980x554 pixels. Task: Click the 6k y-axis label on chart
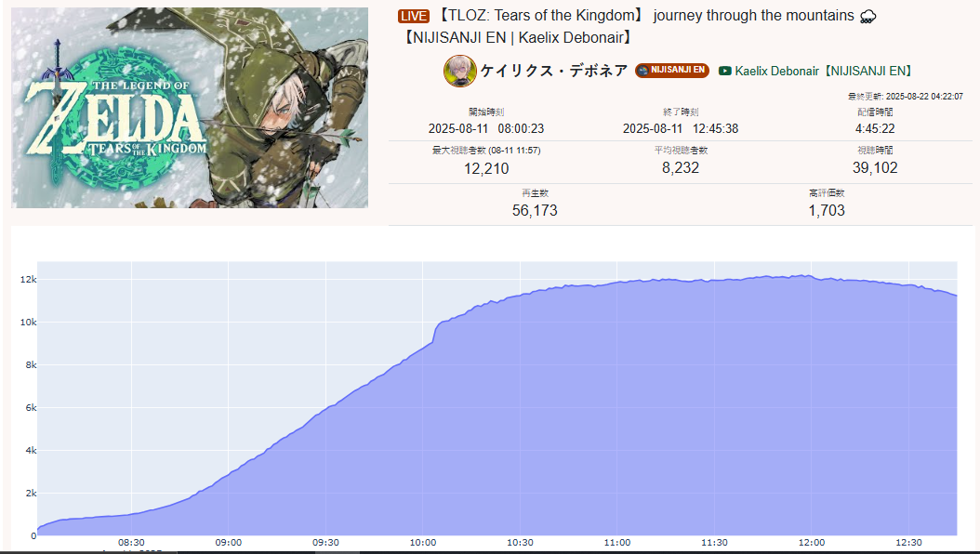click(x=31, y=408)
